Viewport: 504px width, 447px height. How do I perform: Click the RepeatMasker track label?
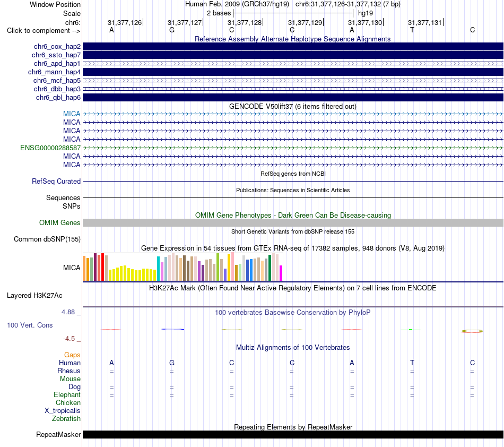58,434
